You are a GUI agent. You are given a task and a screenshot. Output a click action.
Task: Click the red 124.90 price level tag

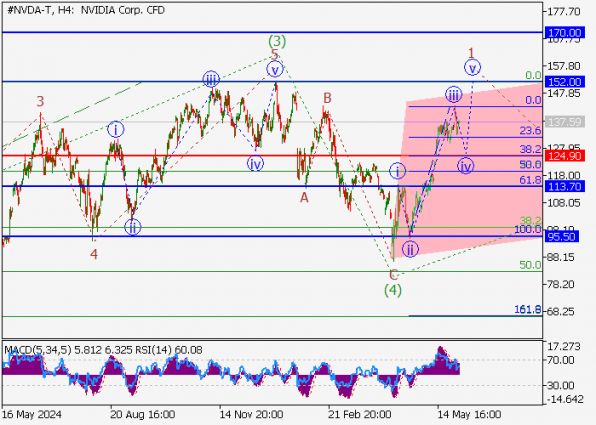[x=564, y=156]
